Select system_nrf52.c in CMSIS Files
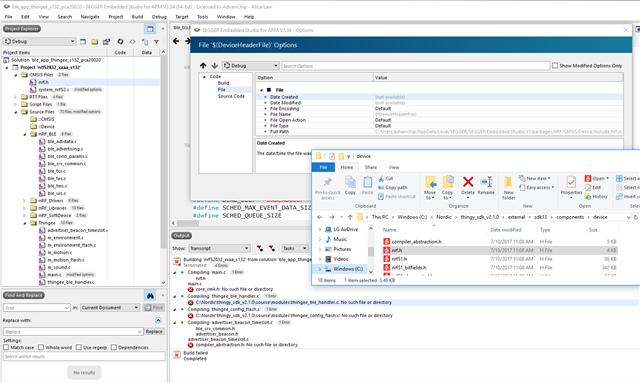Image resolution: width=640 pixels, height=383 pixels. pyautogui.click(x=53, y=89)
